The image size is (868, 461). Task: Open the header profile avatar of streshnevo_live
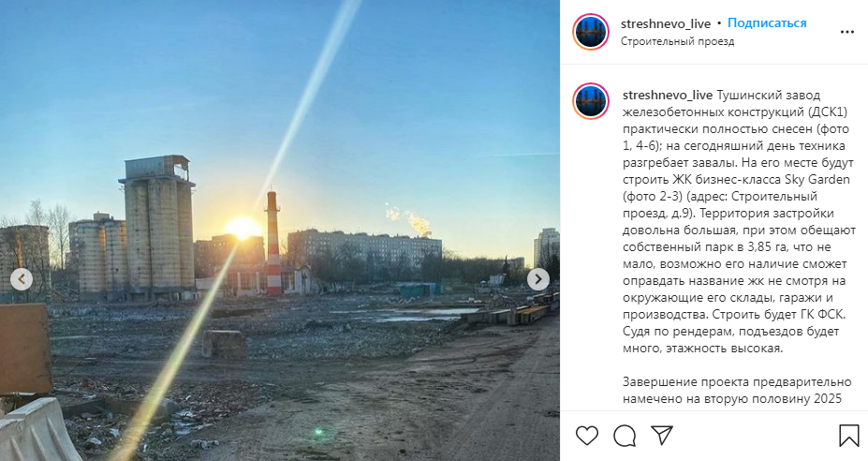[x=591, y=32]
